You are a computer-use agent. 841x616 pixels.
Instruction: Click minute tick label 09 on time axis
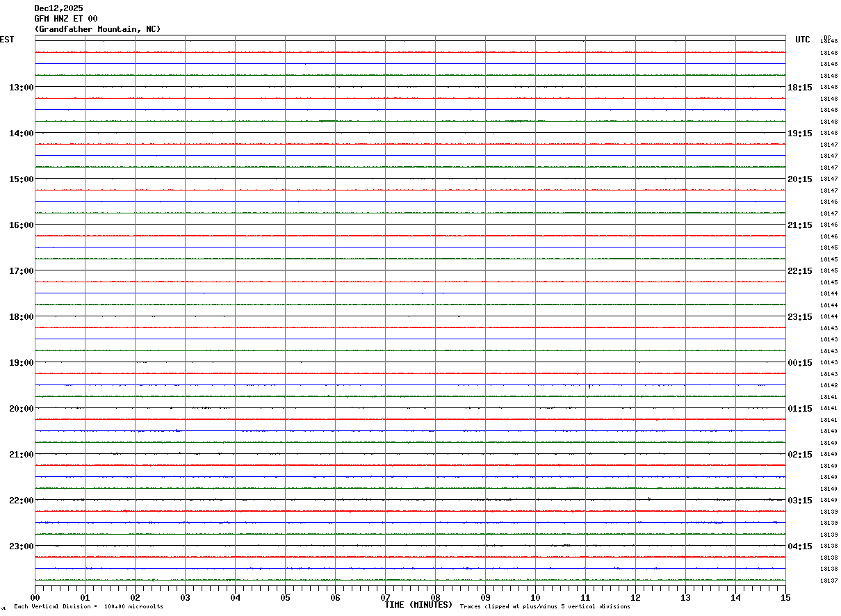click(x=485, y=598)
